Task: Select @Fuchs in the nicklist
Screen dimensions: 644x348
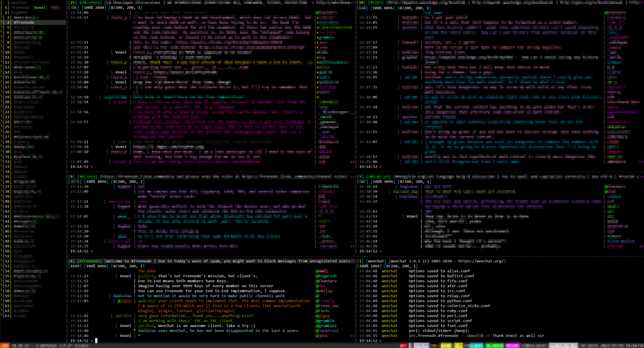Action: pos(323,311)
